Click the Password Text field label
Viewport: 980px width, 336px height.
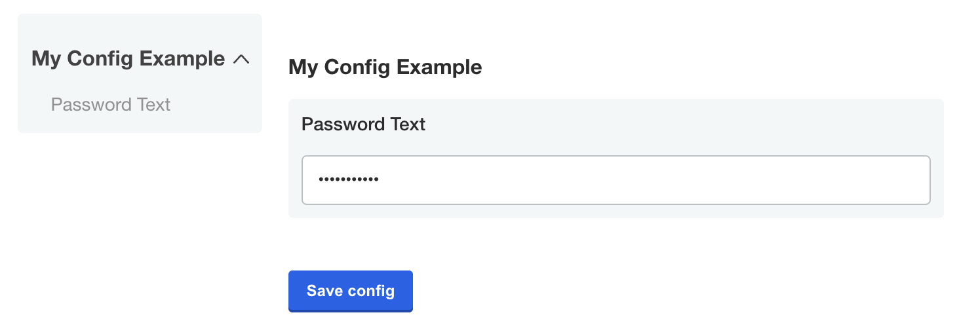click(x=363, y=124)
